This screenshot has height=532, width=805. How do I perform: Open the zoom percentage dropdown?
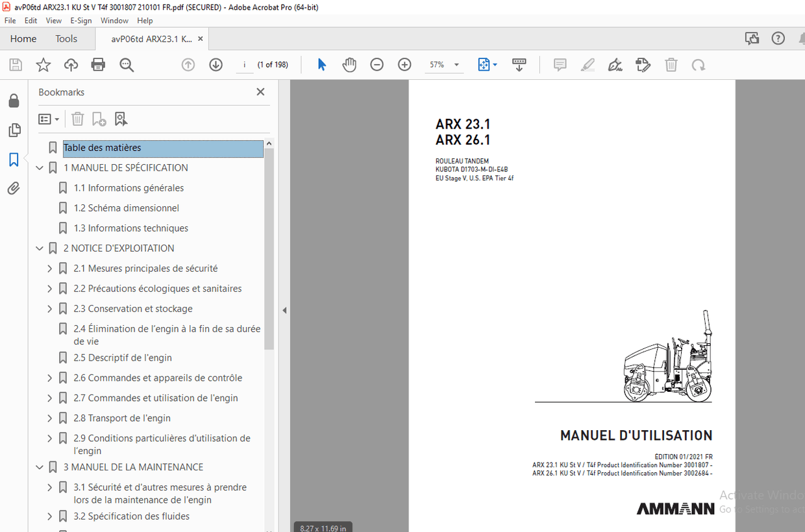(456, 64)
